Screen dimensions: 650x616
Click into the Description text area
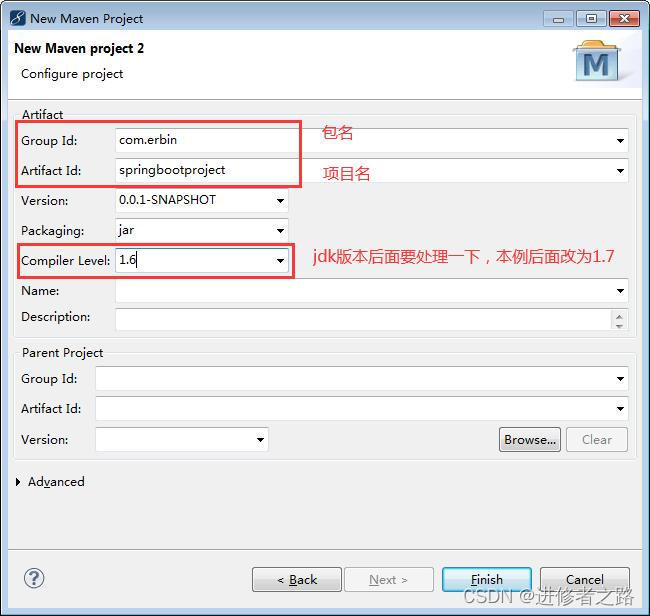coord(363,319)
